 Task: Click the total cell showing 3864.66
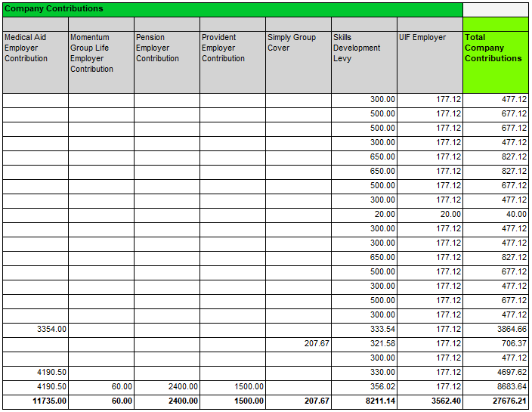coord(496,330)
